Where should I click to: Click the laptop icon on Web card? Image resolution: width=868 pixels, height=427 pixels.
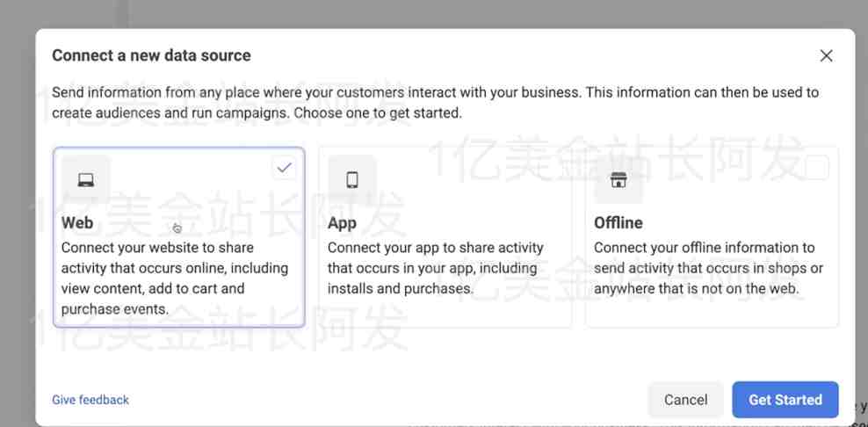pos(86,179)
